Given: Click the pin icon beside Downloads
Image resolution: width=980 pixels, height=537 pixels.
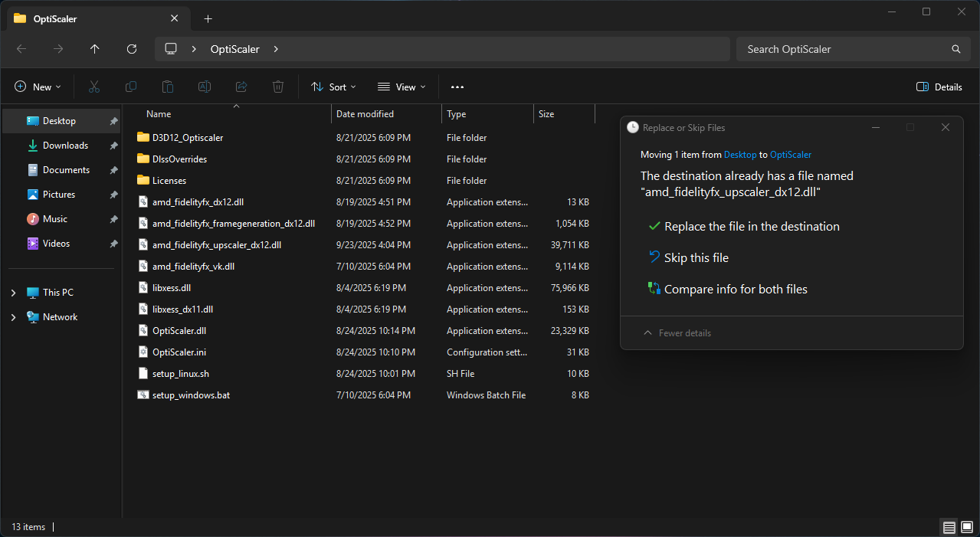Looking at the screenshot, I should tap(113, 146).
